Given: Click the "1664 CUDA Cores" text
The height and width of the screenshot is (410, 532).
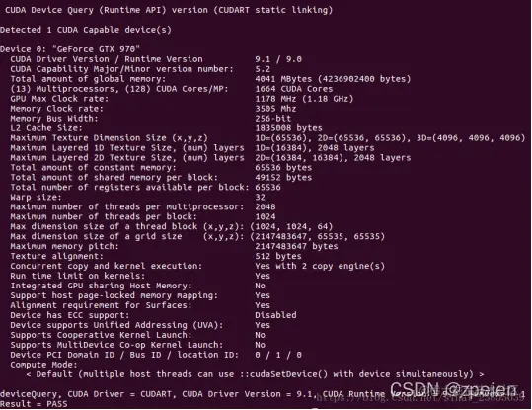Looking at the screenshot, I should point(294,89).
